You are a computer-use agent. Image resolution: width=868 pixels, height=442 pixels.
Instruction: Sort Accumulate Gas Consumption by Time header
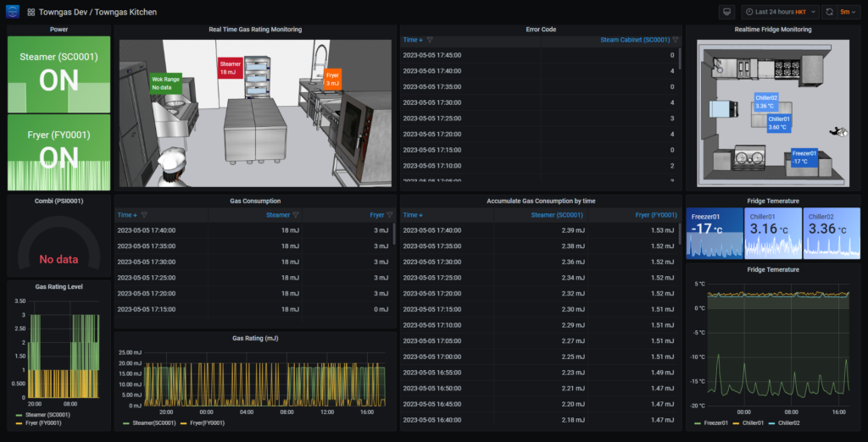click(x=411, y=215)
